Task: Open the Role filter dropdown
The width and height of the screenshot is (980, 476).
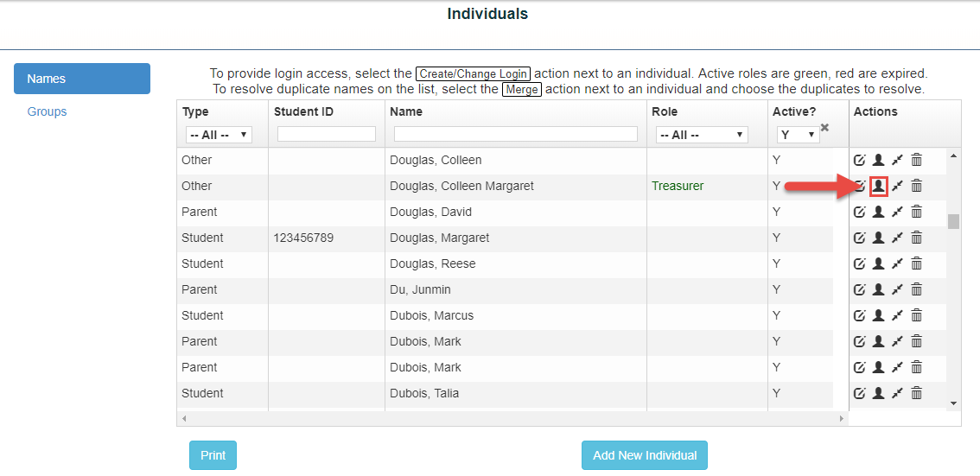Action: pyautogui.click(x=701, y=134)
